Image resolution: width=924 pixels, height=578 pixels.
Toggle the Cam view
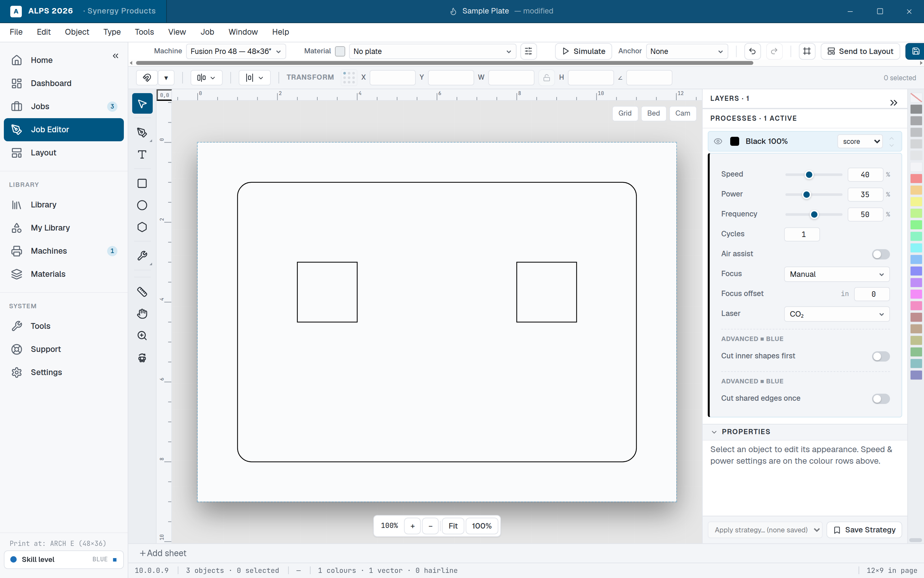pyautogui.click(x=683, y=113)
